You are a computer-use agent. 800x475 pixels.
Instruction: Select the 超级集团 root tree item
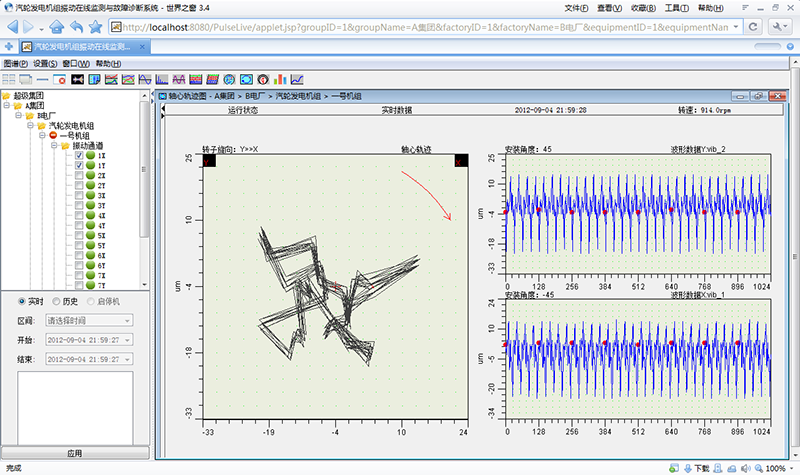(x=29, y=95)
